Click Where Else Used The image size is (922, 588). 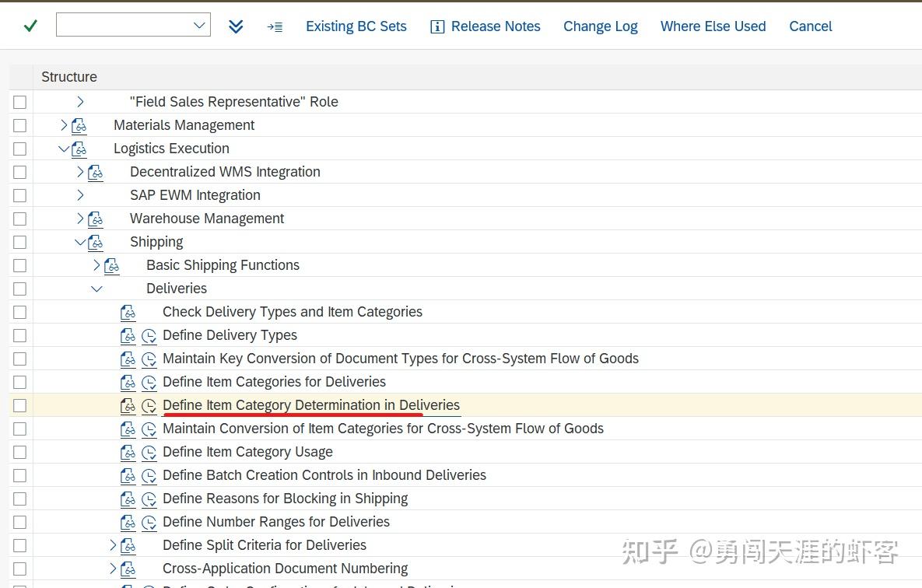tap(713, 26)
